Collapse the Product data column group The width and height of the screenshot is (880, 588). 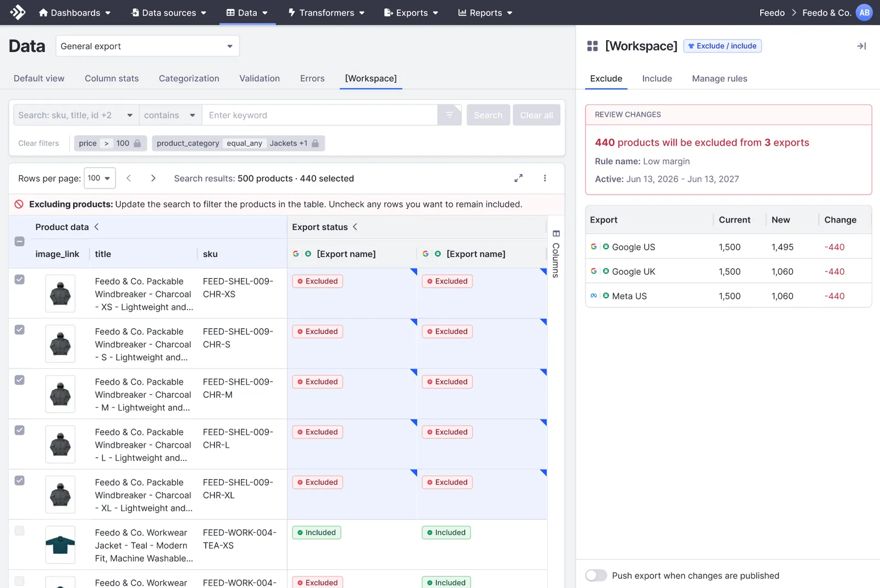97,226
